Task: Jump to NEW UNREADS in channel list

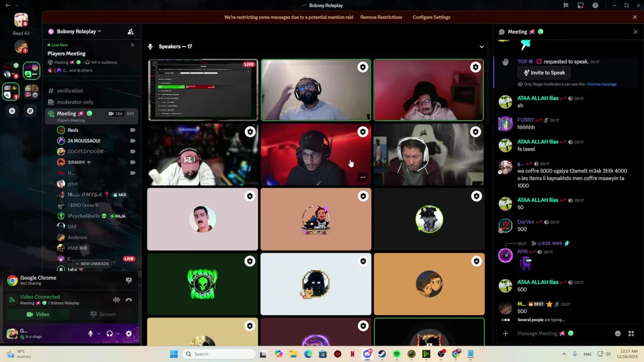Action: pyautogui.click(x=92, y=263)
